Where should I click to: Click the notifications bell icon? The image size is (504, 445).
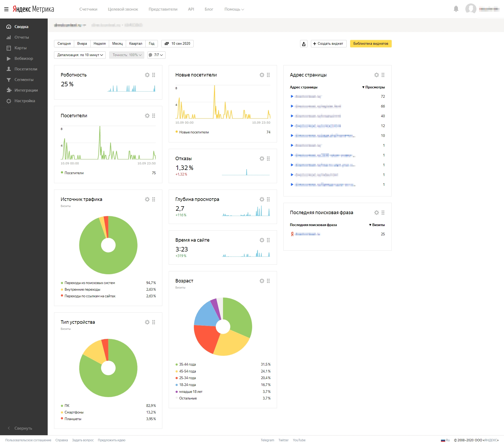(x=456, y=9)
